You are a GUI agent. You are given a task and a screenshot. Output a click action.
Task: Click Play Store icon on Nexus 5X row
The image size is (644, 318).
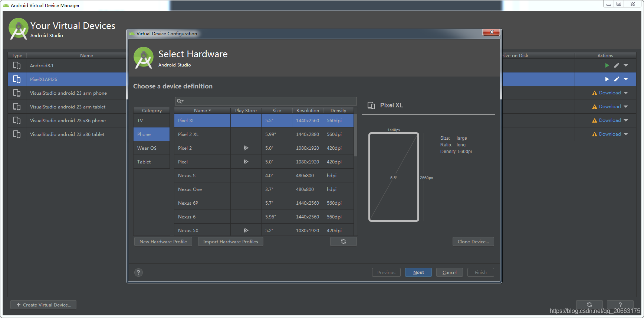click(x=246, y=230)
